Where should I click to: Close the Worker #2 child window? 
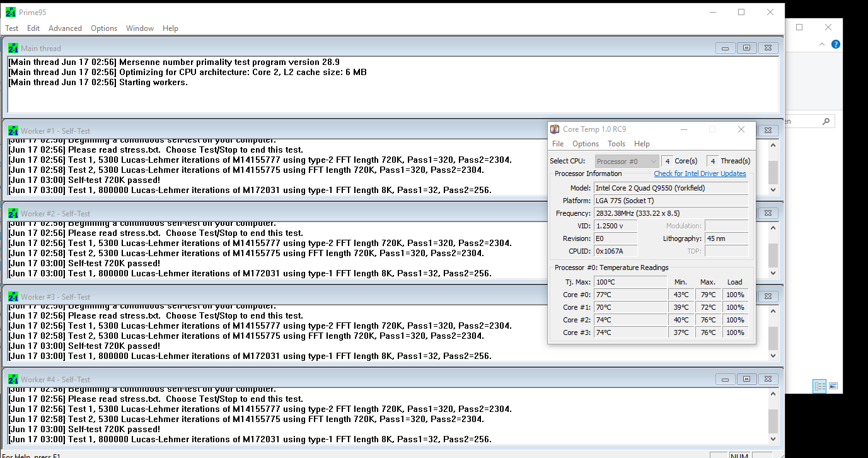[768, 213]
